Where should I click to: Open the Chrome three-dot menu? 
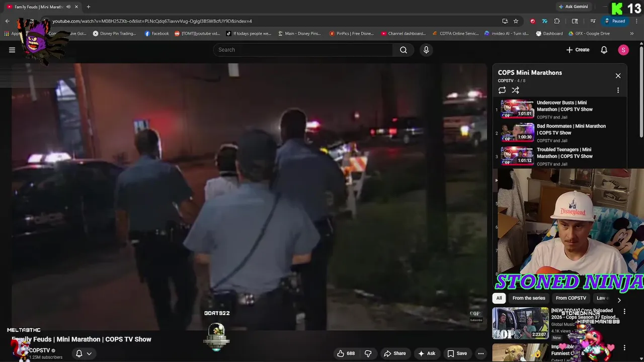pyautogui.click(x=635, y=21)
